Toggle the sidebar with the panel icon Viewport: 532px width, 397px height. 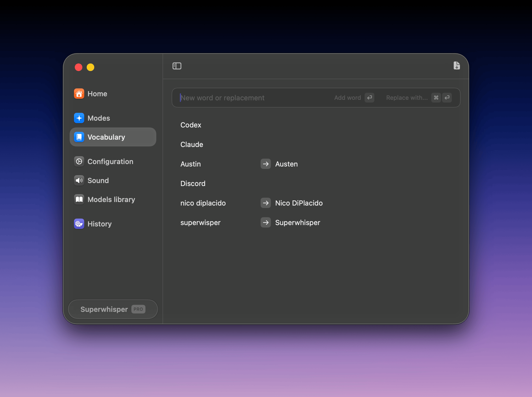(x=177, y=66)
